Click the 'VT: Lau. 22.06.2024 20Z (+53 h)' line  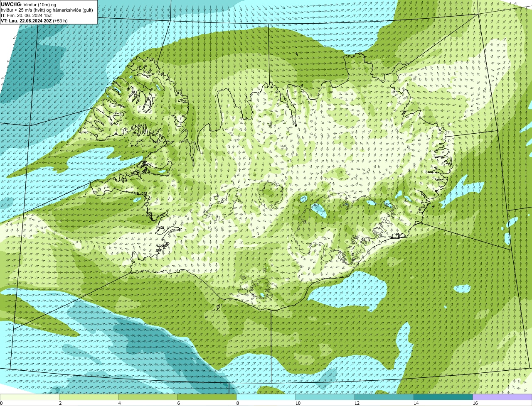[x=34, y=21]
